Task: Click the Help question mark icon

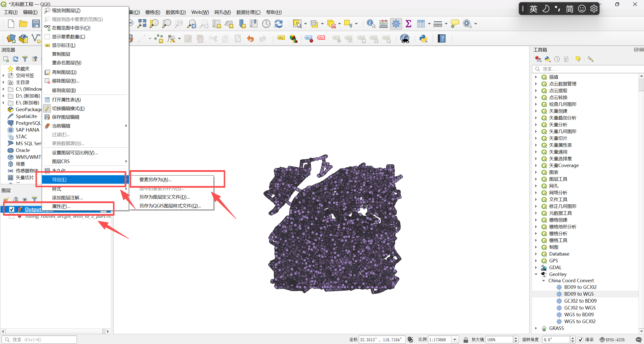Action: tap(441, 39)
